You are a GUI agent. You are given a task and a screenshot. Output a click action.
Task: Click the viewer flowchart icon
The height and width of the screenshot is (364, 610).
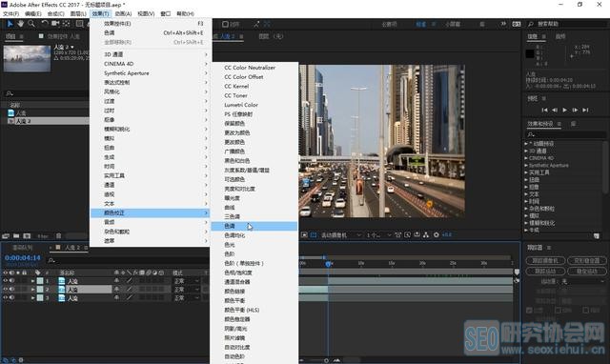pos(426,235)
